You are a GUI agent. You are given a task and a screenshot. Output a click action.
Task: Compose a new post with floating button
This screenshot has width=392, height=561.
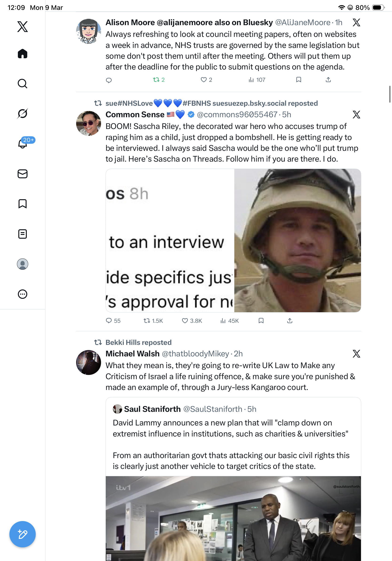23,534
